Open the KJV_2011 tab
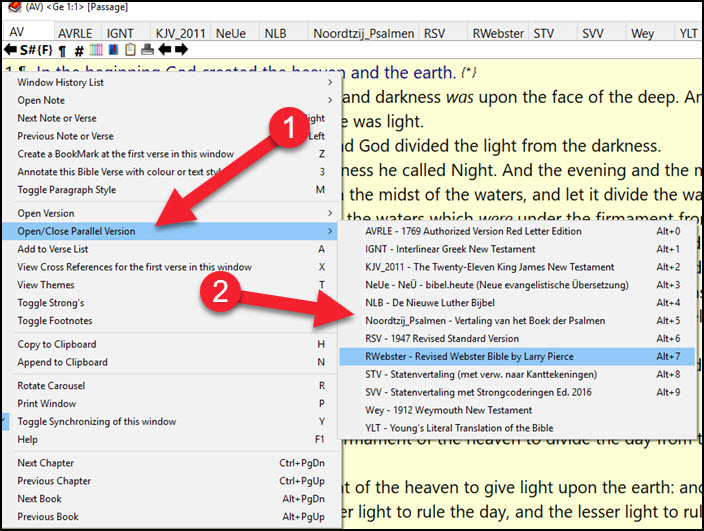Image resolution: width=704 pixels, height=531 pixels. (180, 33)
